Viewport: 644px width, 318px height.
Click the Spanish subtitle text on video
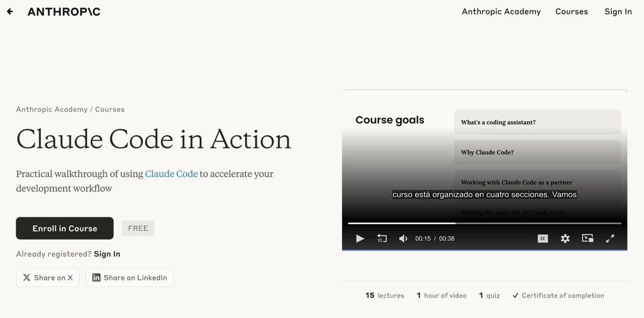click(485, 195)
